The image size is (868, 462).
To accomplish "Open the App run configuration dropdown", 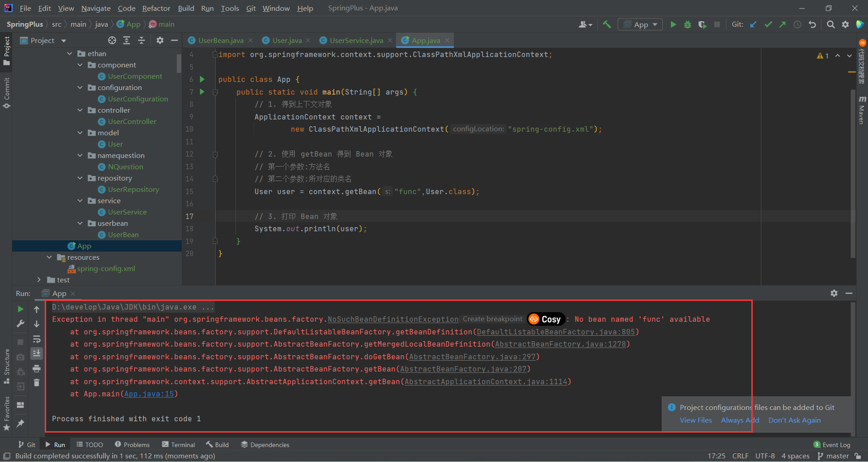I will pos(640,24).
